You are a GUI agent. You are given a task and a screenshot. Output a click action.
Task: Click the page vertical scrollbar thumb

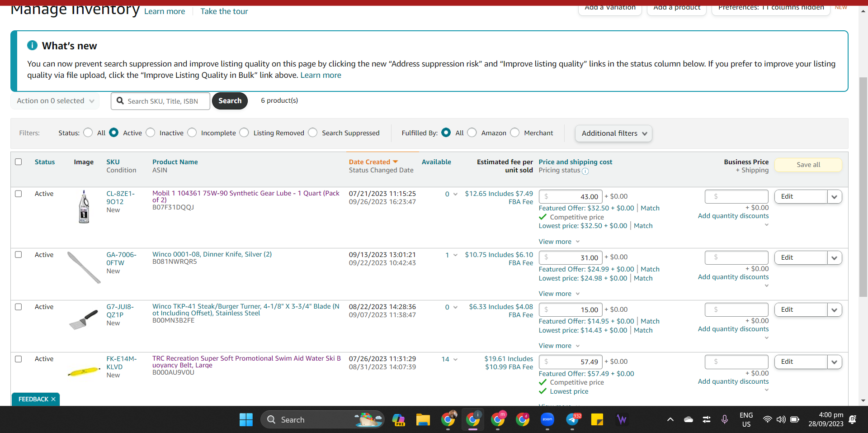click(x=863, y=186)
